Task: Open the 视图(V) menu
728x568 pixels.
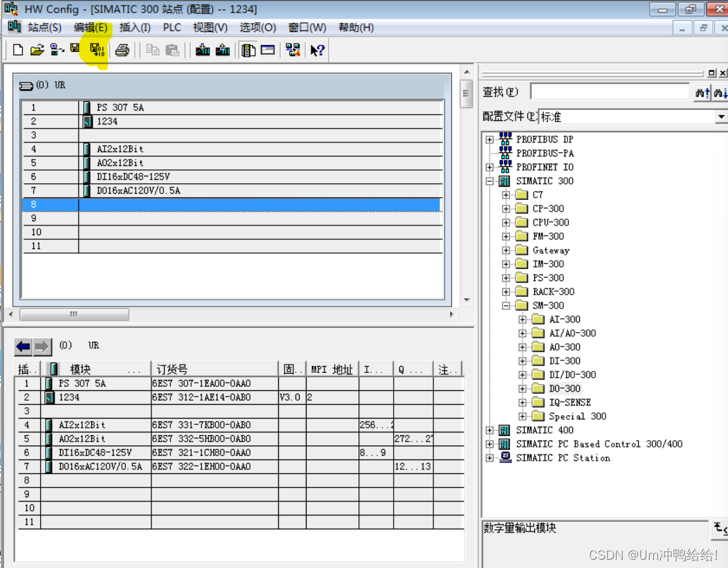Action: tap(210, 28)
